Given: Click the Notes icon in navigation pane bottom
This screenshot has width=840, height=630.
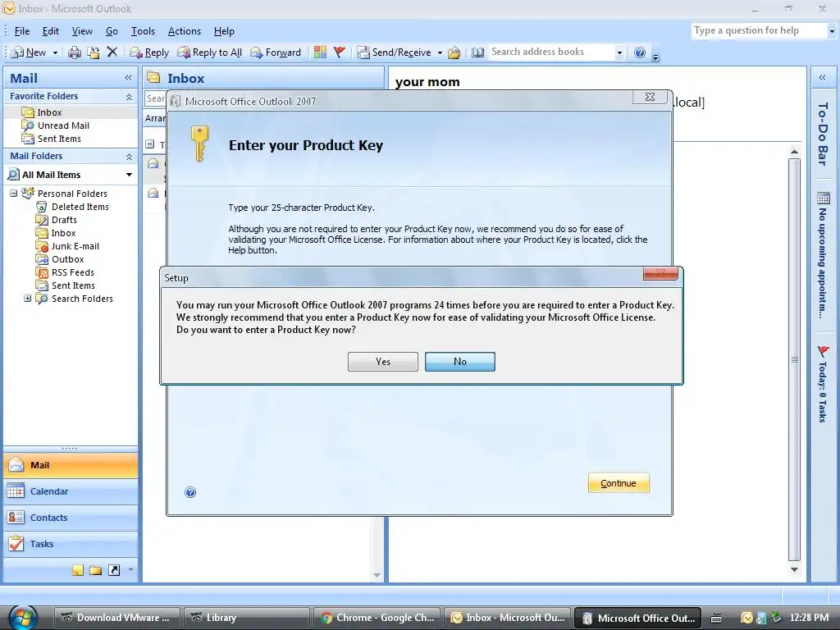Looking at the screenshot, I should point(78,570).
